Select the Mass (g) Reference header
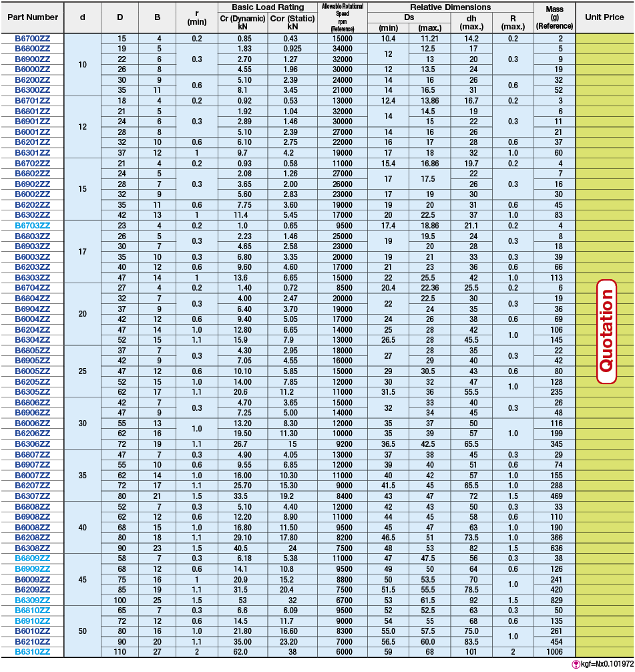635x672 pixels. pyautogui.click(x=554, y=17)
